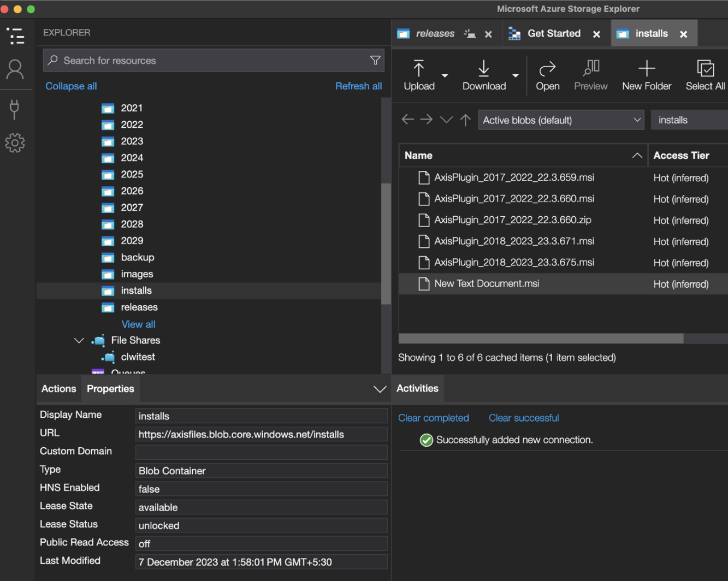Click the filter funnel icon in search
The width and height of the screenshot is (728, 581).
coord(375,61)
